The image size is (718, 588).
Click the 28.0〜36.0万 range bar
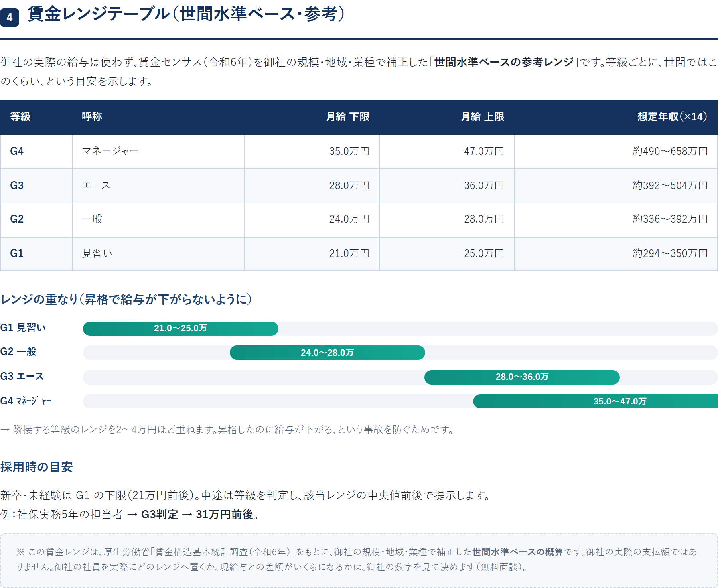pyautogui.click(x=522, y=377)
